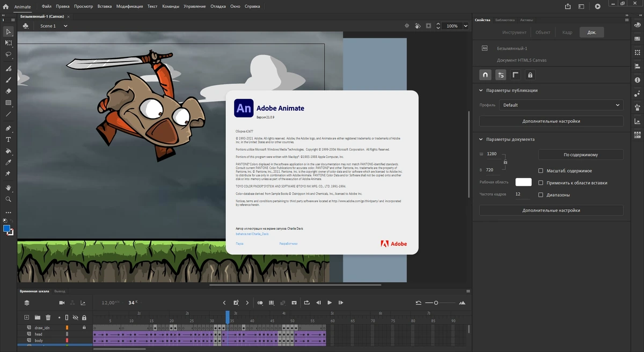Click the zoom stepper arrows
This screenshot has width=644, height=352.
pyautogui.click(x=438, y=26)
